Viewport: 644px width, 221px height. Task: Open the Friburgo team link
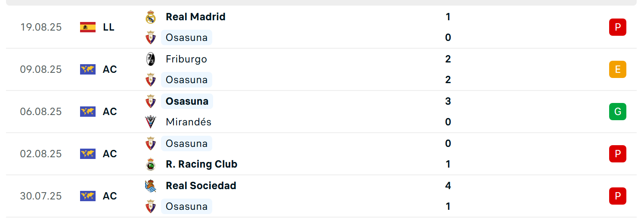(186, 59)
